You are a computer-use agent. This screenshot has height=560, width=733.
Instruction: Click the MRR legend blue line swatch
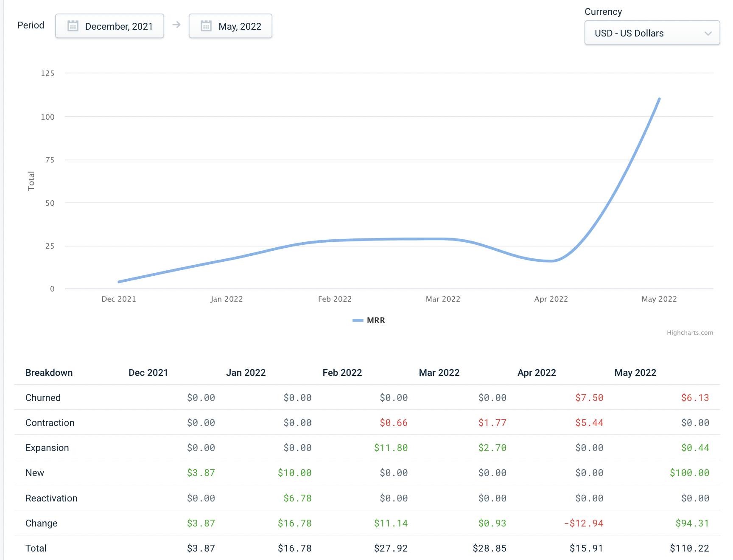(x=358, y=321)
